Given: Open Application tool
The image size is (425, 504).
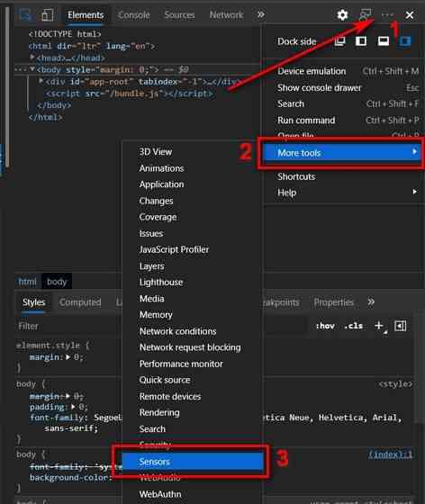Looking at the screenshot, I should coord(192,184).
